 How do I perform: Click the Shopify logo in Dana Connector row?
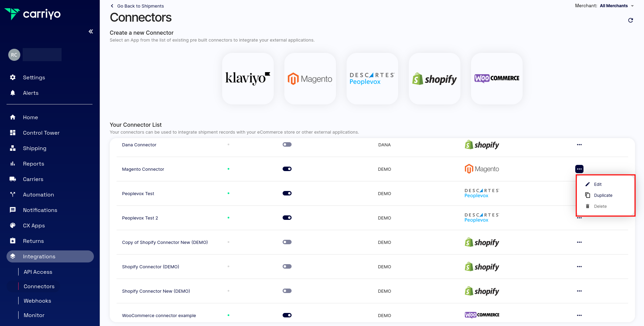(482, 145)
